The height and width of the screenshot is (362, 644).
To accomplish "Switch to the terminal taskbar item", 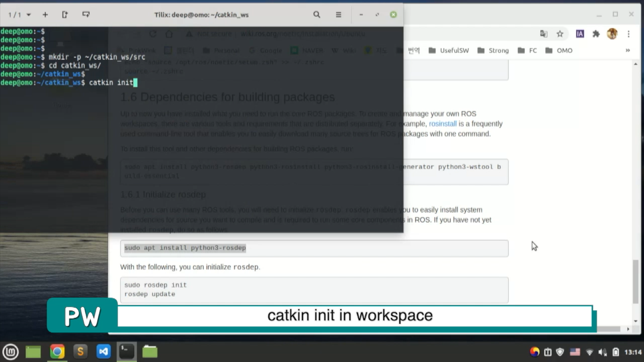I will [127, 352].
